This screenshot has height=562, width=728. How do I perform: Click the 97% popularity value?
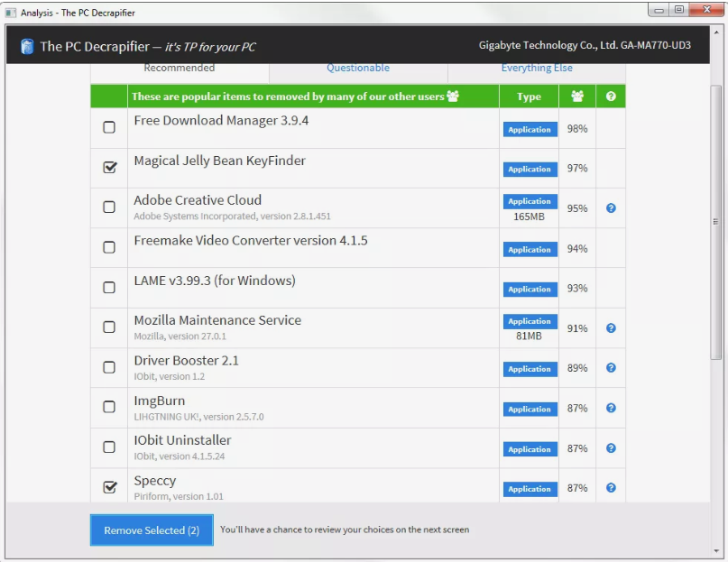(x=577, y=168)
